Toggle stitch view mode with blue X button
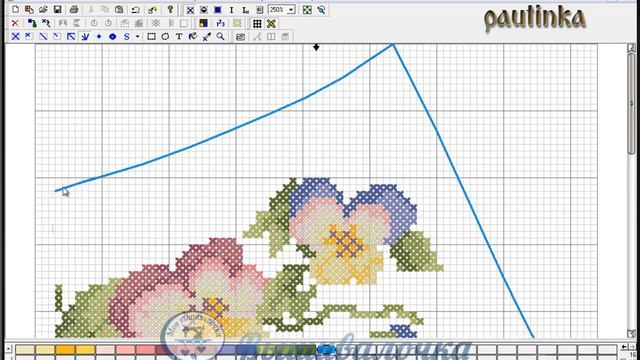Image resolution: width=640 pixels, height=360 pixels. [190, 9]
